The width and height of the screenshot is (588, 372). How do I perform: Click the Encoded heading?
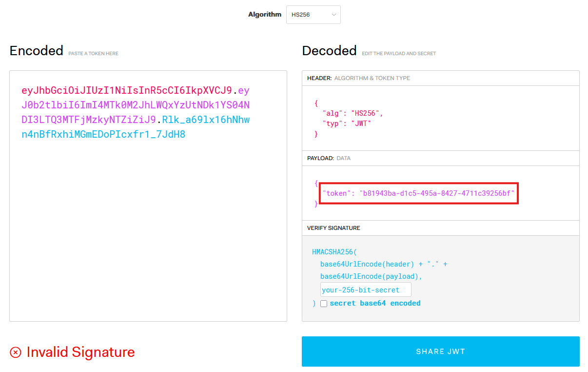point(36,50)
